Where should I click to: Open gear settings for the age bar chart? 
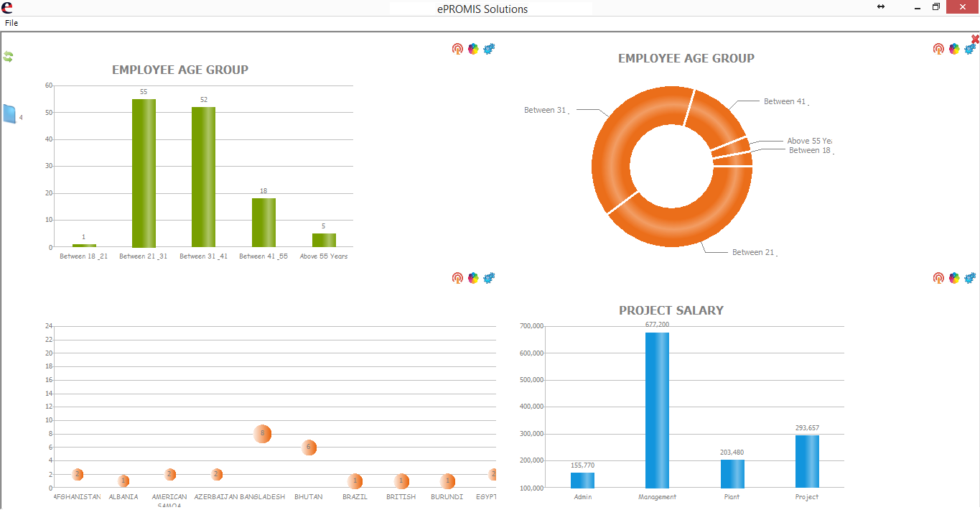[489, 49]
